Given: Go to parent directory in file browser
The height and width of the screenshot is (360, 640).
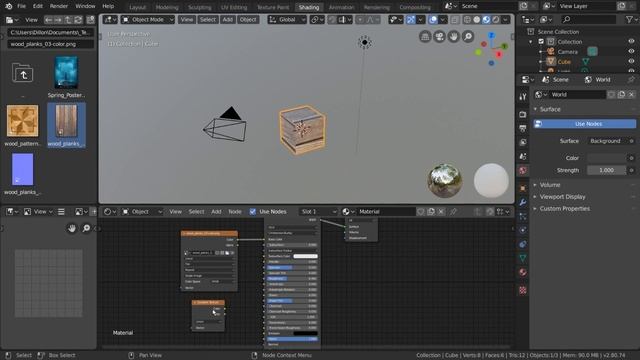Looking at the screenshot, I should pyautogui.click(x=68, y=20).
